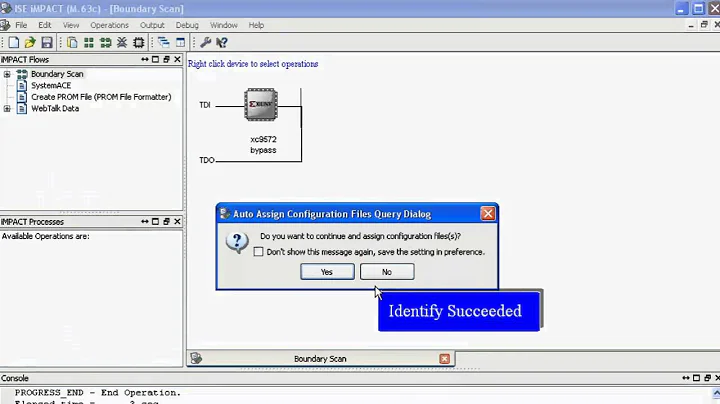
Task: Select Create PROM File (PROM File Formatter)
Action: pos(101,97)
